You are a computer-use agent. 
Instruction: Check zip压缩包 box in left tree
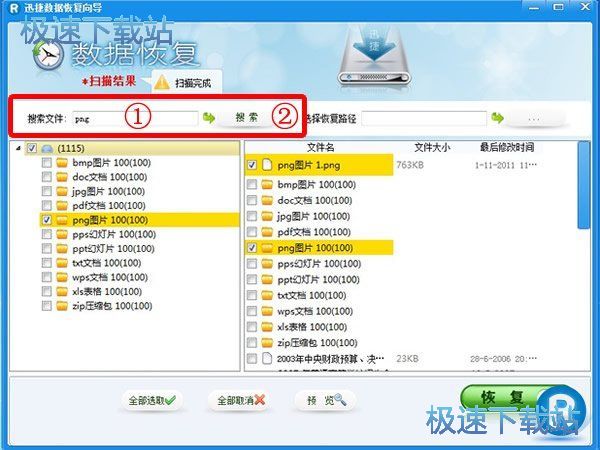[x=47, y=306]
